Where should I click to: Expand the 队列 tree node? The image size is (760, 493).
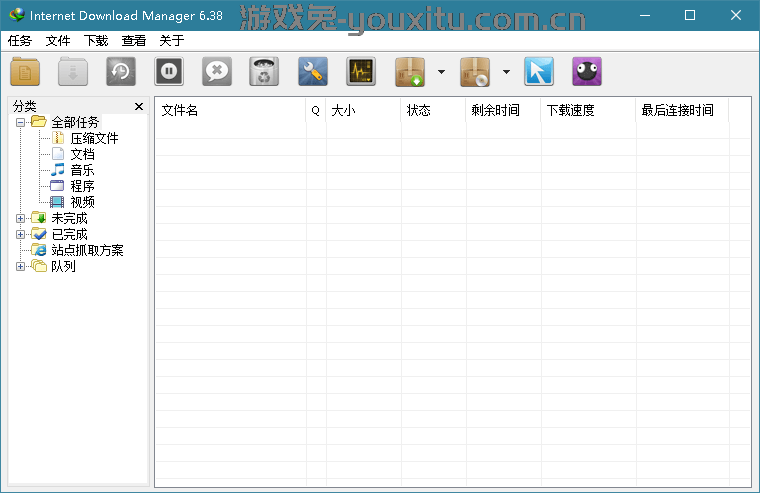pos(20,266)
